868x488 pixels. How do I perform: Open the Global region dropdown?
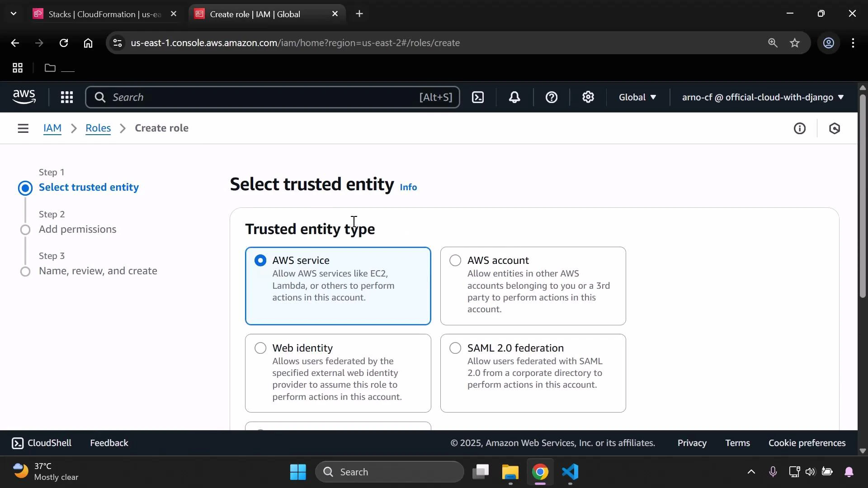[x=637, y=97]
